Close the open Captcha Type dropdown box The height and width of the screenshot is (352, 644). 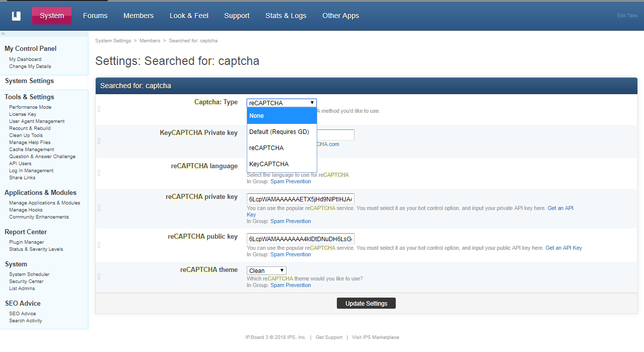281,103
